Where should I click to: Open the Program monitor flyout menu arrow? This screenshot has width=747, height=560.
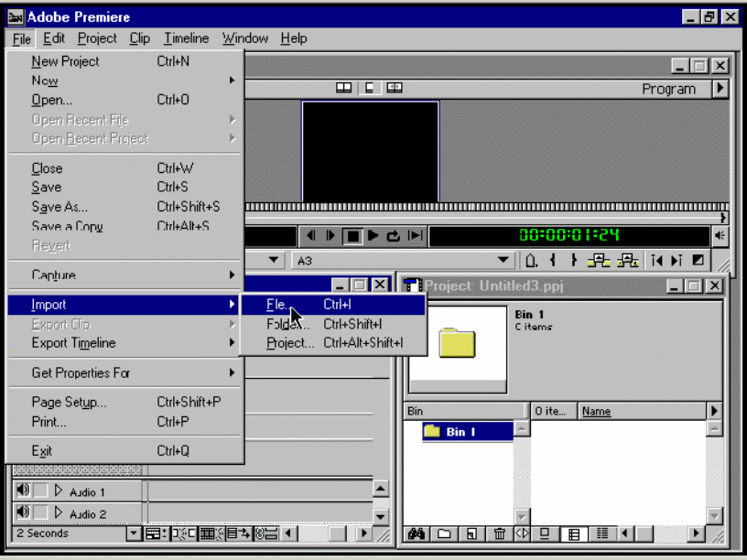pyautogui.click(x=720, y=89)
